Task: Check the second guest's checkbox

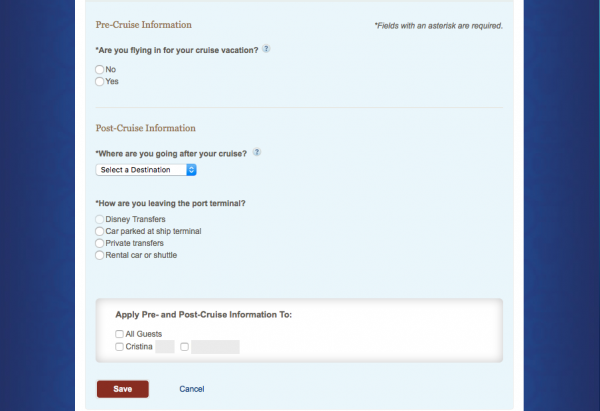Action: [x=184, y=347]
